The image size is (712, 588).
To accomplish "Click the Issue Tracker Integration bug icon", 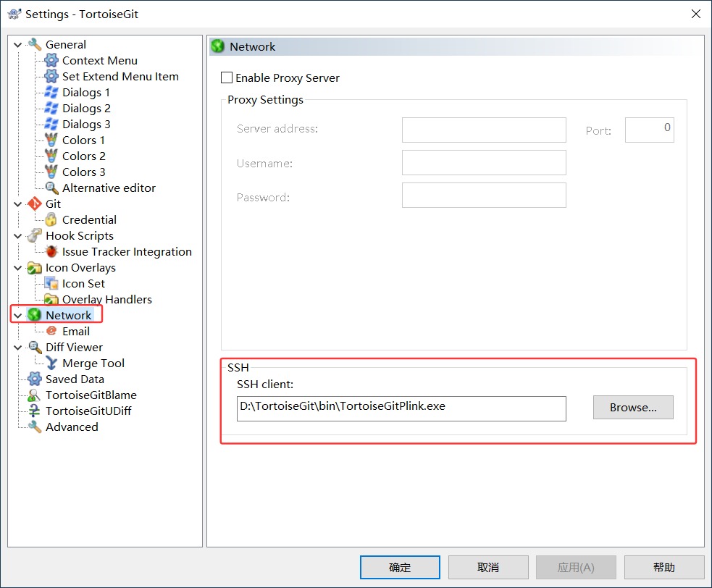I will click(51, 251).
